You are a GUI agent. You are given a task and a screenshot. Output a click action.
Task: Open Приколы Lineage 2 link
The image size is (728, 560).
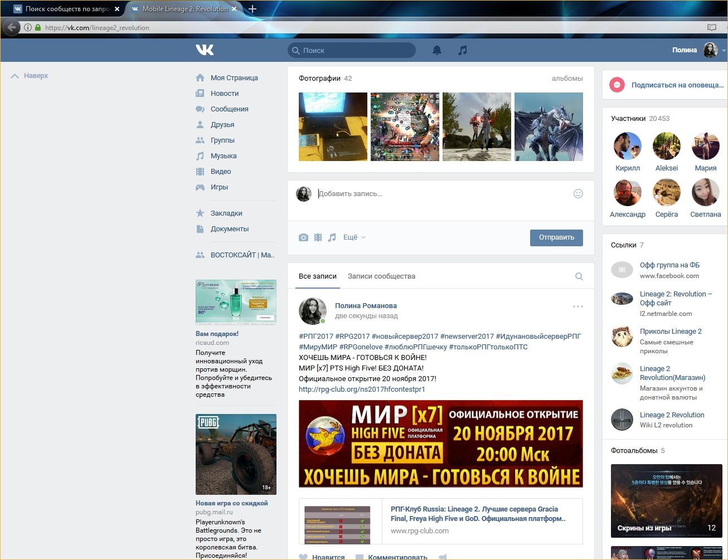(x=671, y=332)
